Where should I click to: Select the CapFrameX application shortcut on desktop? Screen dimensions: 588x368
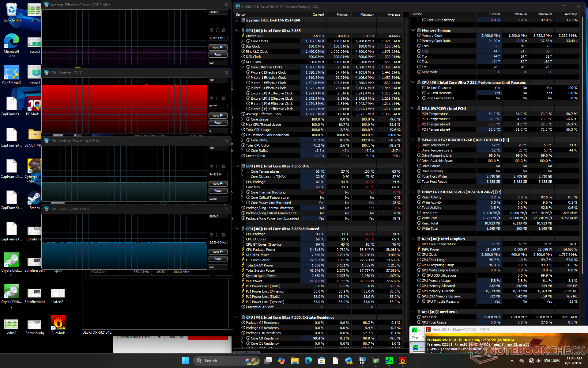11,75
